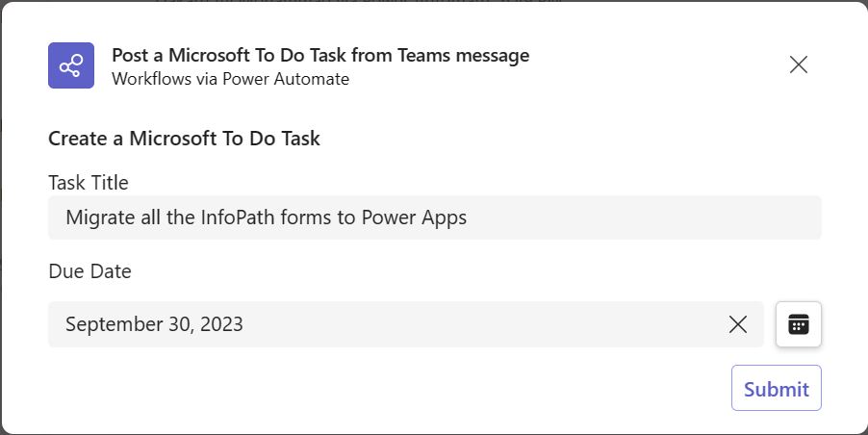Place cursor after 'Power Apps' in the title

pos(469,217)
